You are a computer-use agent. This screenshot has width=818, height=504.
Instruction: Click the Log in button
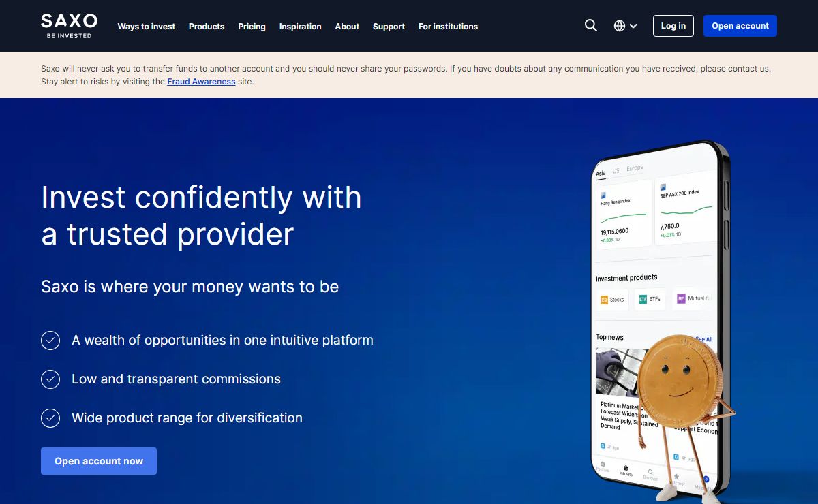(673, 26)
